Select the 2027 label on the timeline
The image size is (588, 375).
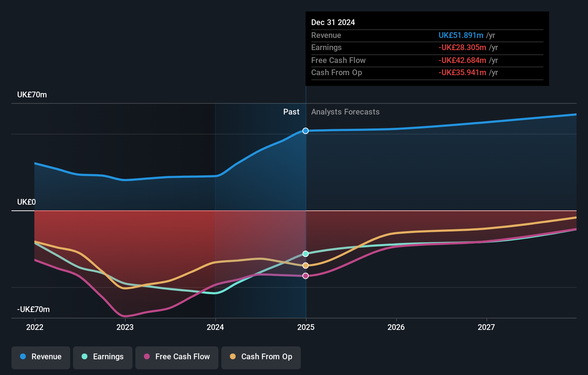(x=486, y=327)
